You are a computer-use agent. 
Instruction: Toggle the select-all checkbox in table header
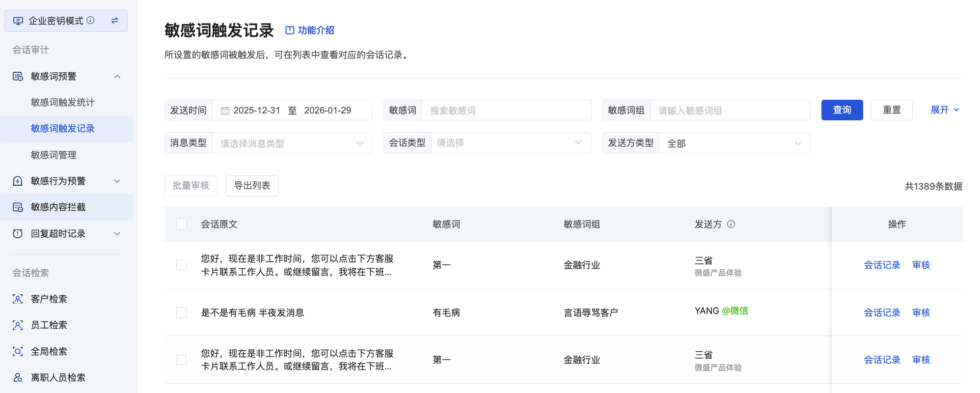(x=181, y=224)
